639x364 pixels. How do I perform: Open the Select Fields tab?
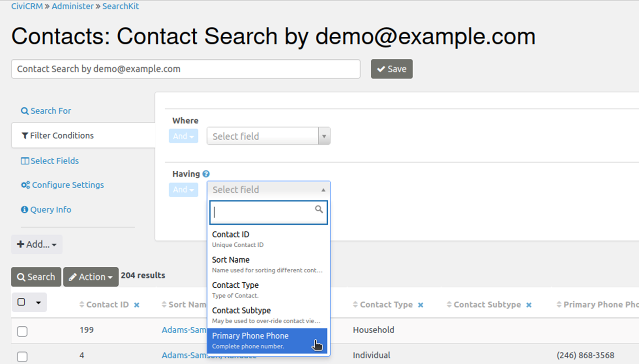tap(50, 161)
